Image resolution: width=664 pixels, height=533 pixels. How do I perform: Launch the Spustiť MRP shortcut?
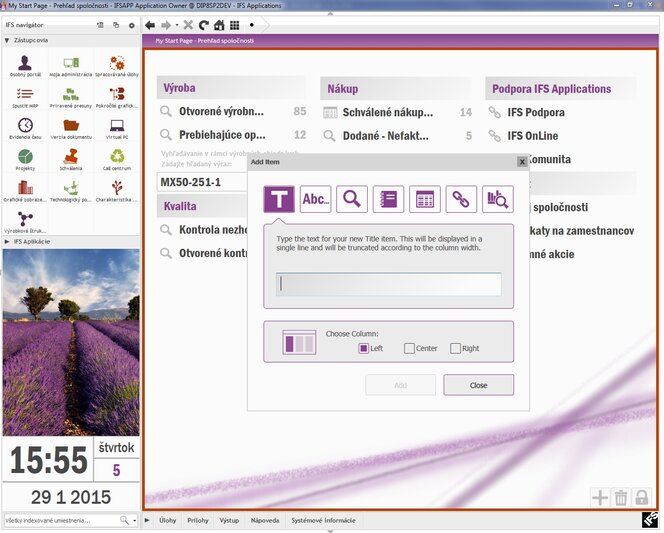tap(25, 97)
